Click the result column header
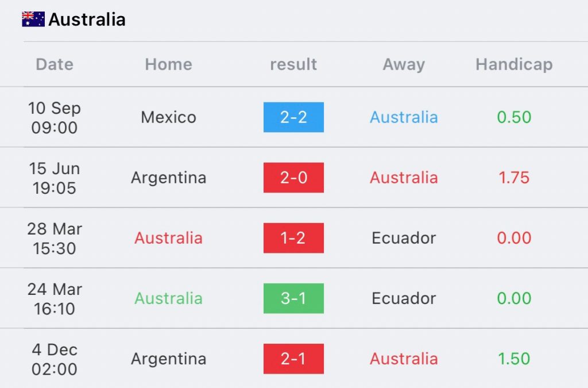588x388 pixels. 293,64
